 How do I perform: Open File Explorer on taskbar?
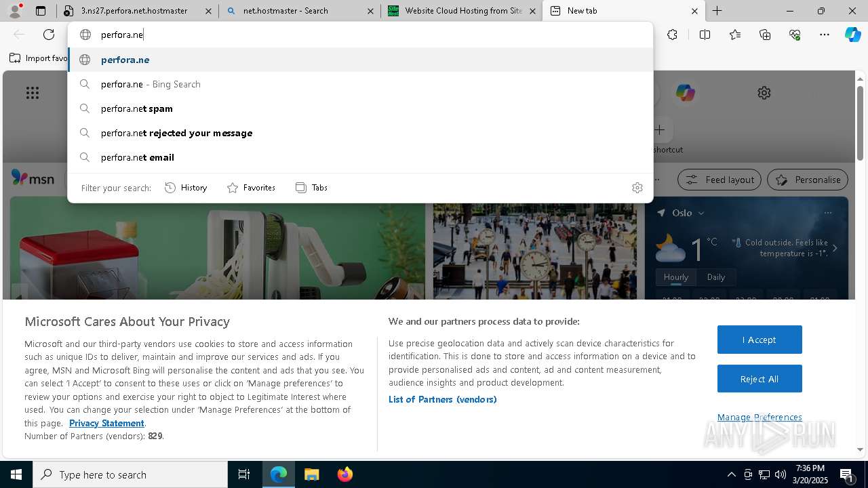click(x=311, y=474)
